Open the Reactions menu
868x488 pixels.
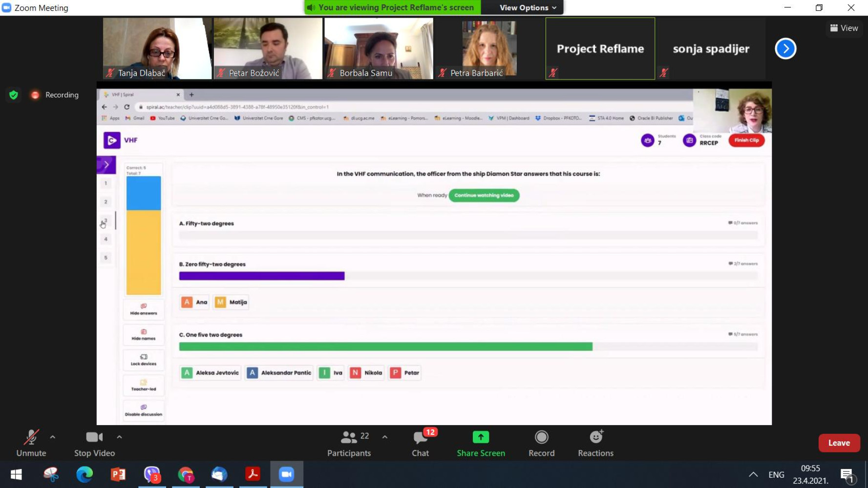595,443
